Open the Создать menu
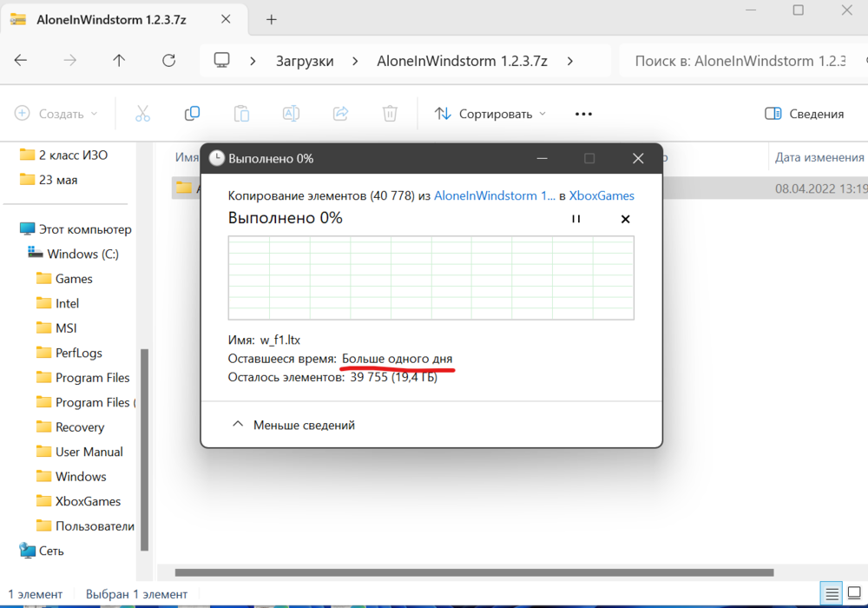Viewport: 868px width, 608px height. tap(56, 113)
